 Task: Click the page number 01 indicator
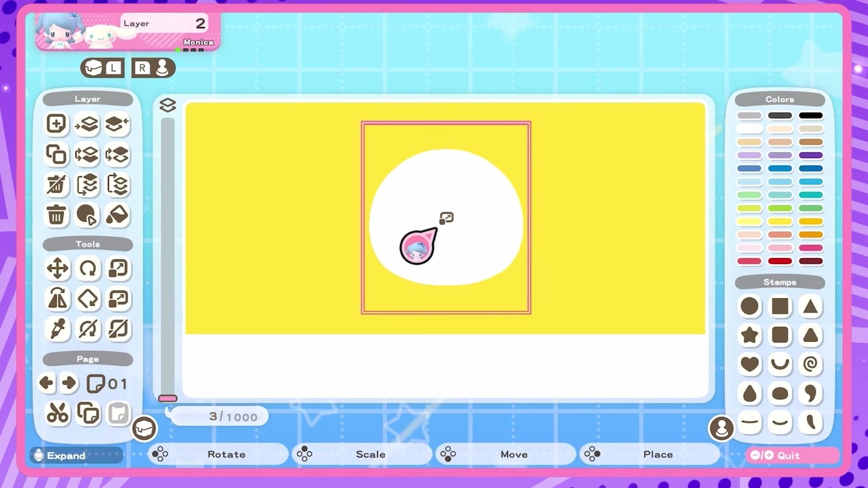[x=107, y=384]
